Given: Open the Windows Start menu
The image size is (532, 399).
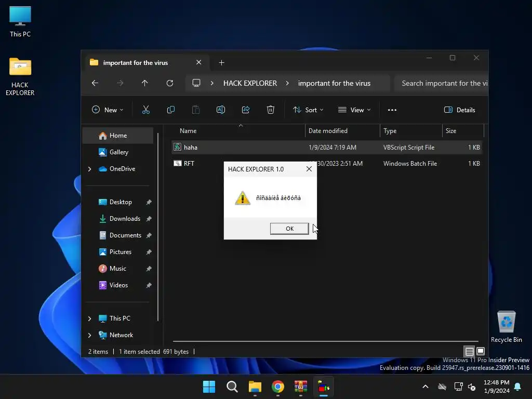Looking at the screenshot, I should (209, 387).
